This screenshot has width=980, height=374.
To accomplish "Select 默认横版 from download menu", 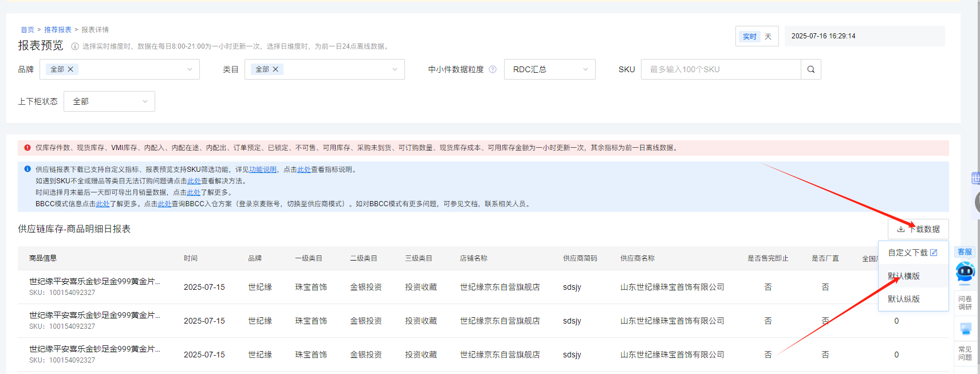I will click(x=904, y=276).
